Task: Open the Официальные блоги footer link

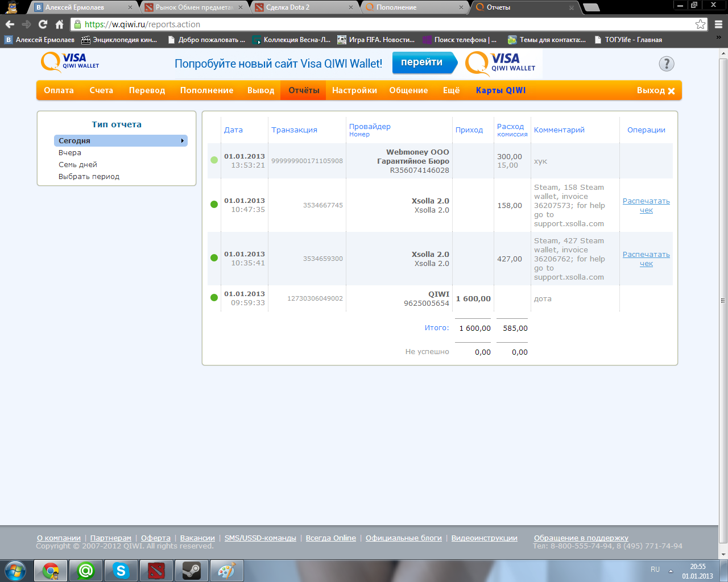Action: (404, 538)
